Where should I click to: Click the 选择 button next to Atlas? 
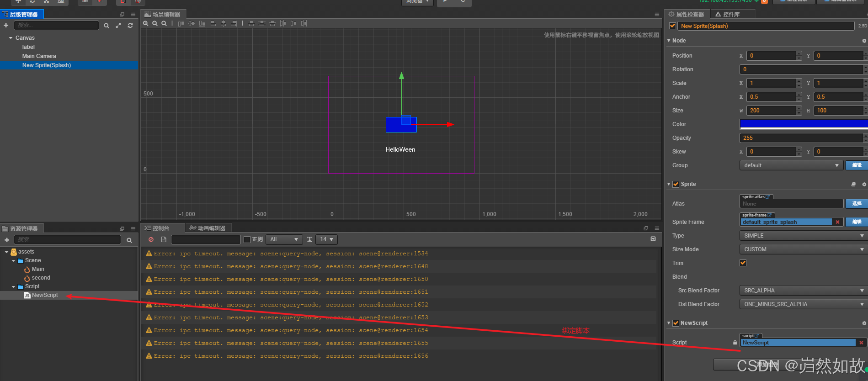coord(857,204)
